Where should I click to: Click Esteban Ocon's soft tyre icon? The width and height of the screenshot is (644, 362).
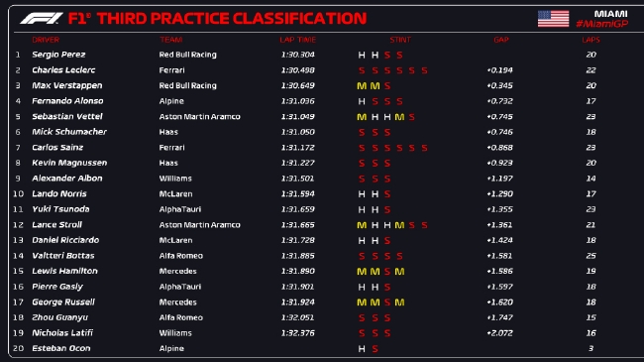tap(375, 349)
